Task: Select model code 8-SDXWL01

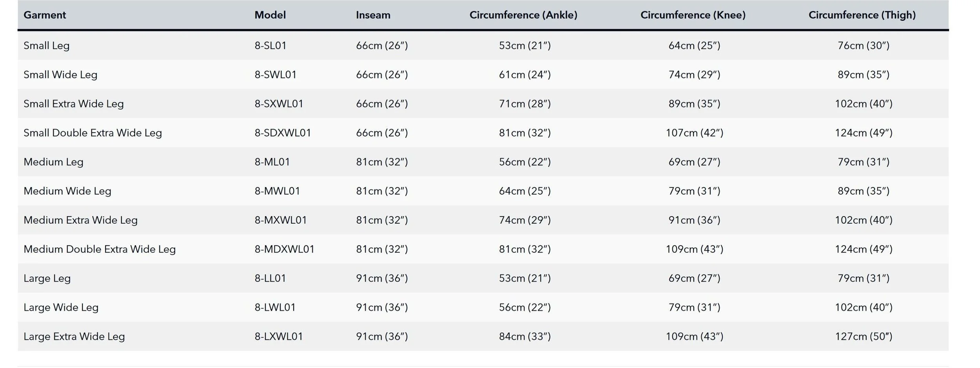Action: pyautogui.click(x=283, y=133)
